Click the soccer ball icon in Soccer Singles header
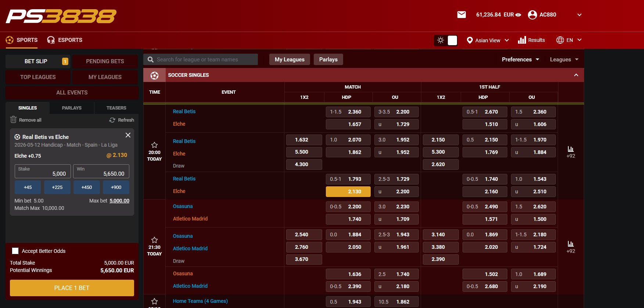This screenshot has width=644, height=308. (155, 75)
